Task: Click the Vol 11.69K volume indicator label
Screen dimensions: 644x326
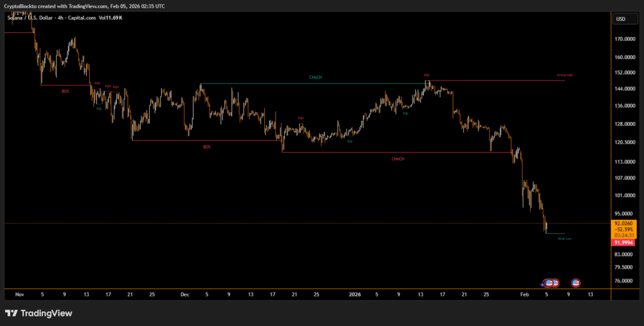Action: (x=111, y=18)
